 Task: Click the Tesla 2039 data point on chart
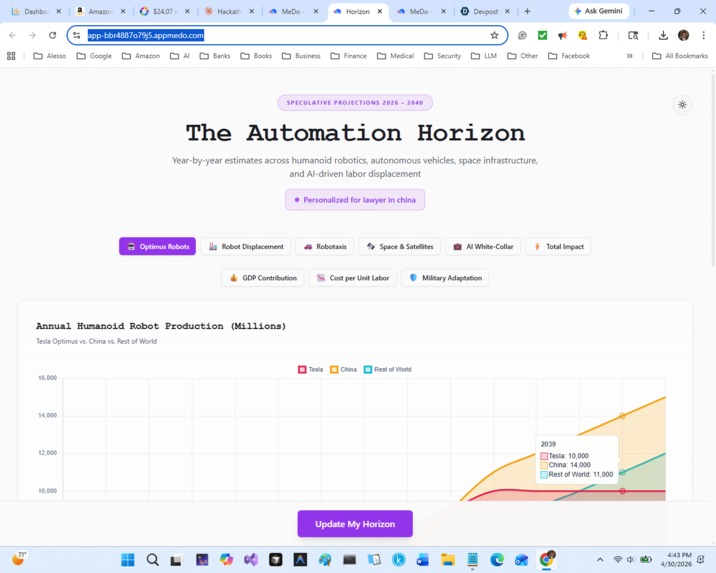click(622, 491)
